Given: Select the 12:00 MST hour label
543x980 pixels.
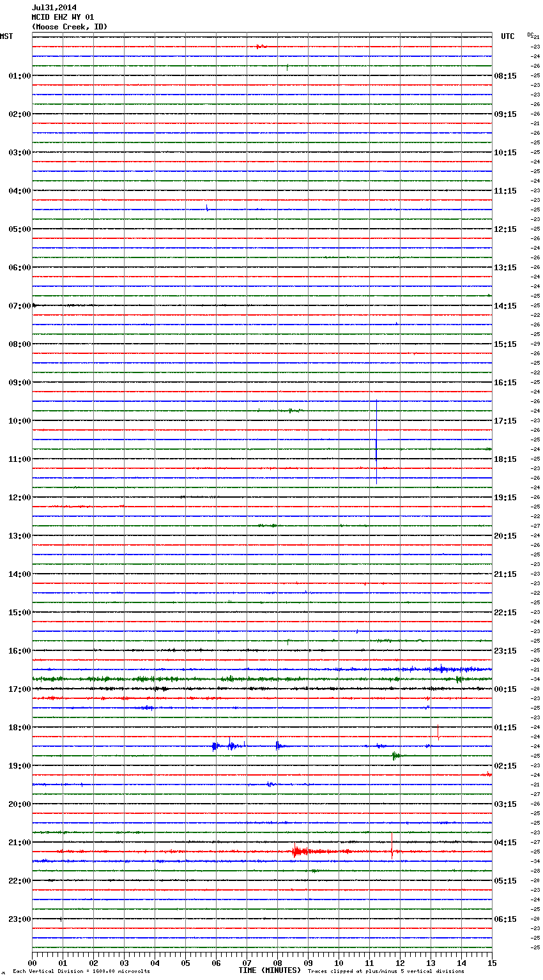Looking at the screenshot, I should coord(20,498).
